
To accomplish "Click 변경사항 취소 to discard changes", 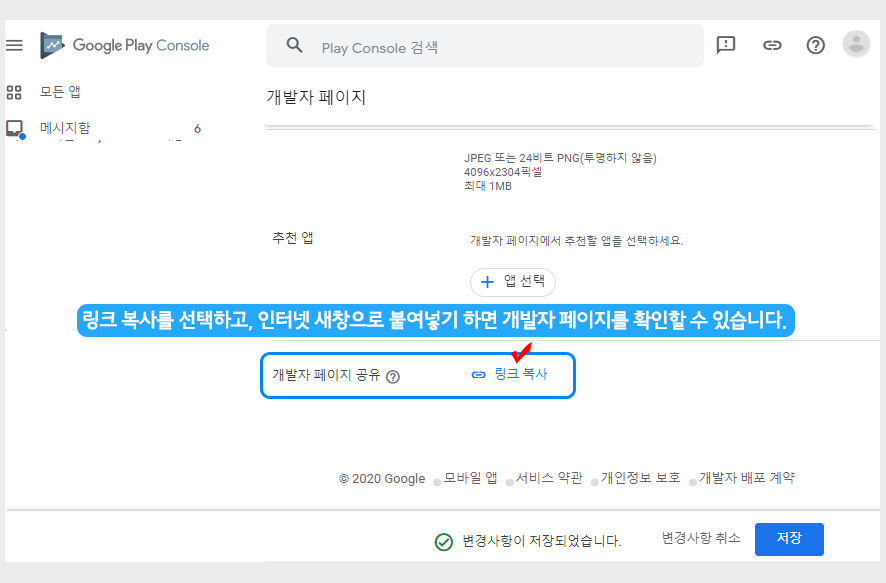I will point(701,538).
